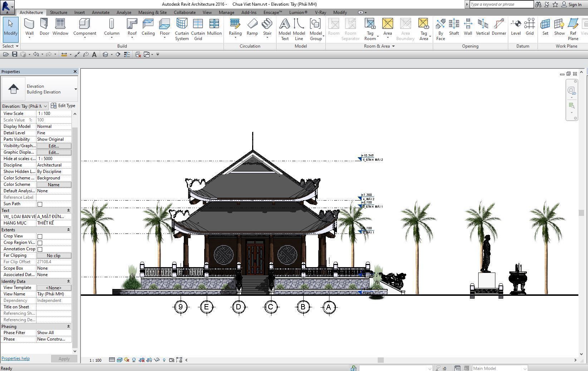Select the Grid datum tool
The width and height of the screenshot is (588, 371).
point(529,28)
